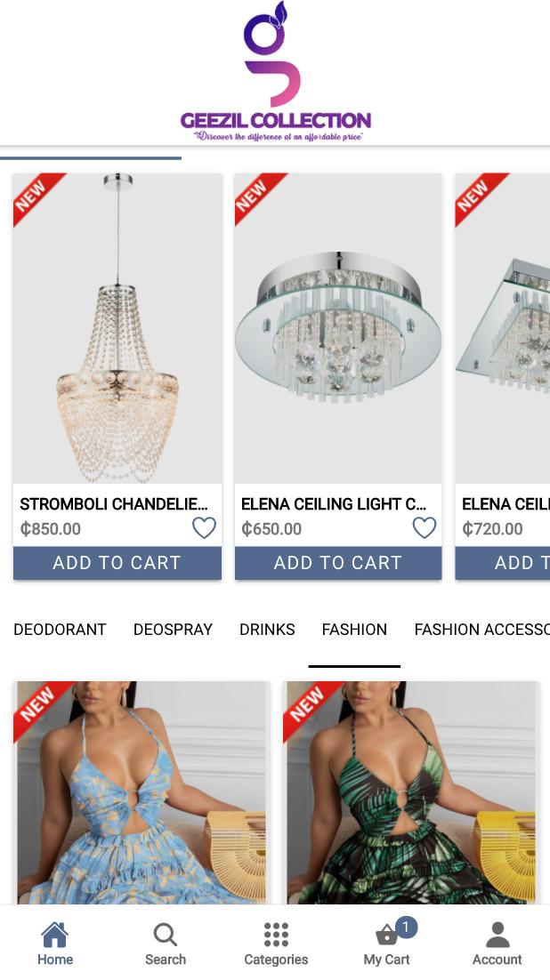Select the FASHION category tab
The image size is (550, 980).
click(354, 630)
